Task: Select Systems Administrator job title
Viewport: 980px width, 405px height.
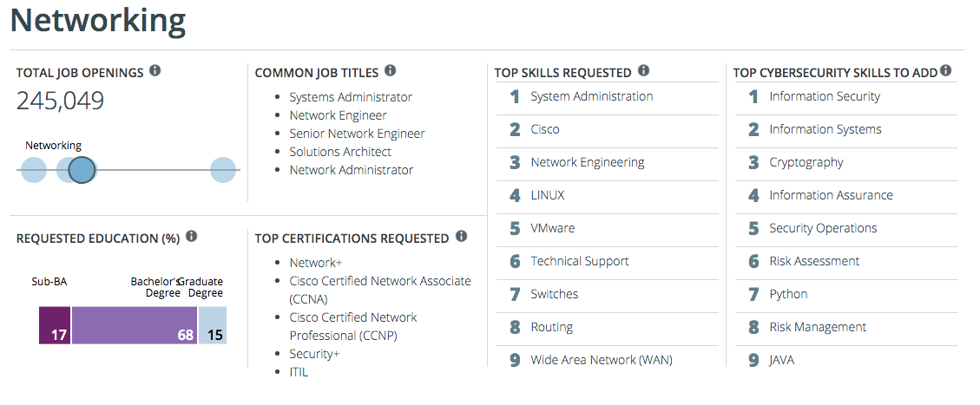Action: coord(351,97)
